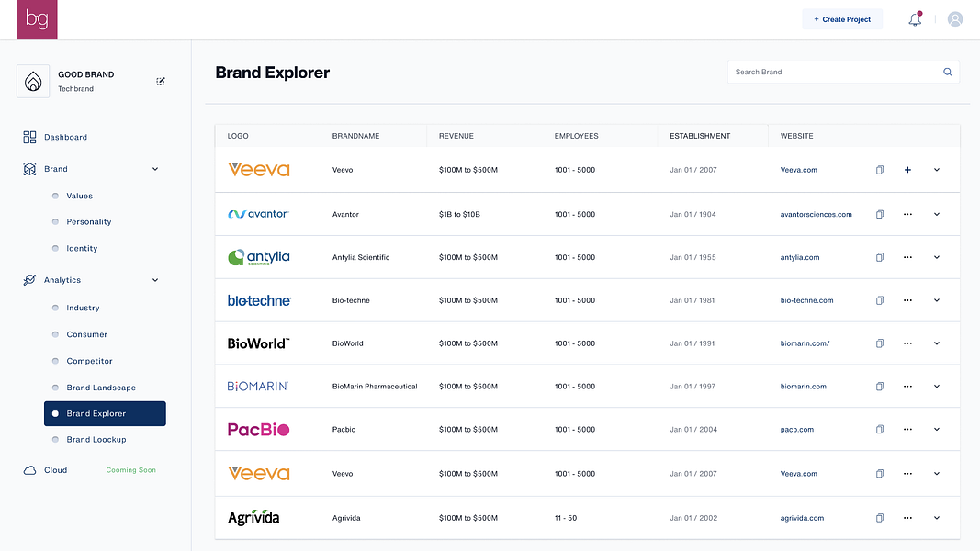Open the agrivida.com link

click(802, 518)
